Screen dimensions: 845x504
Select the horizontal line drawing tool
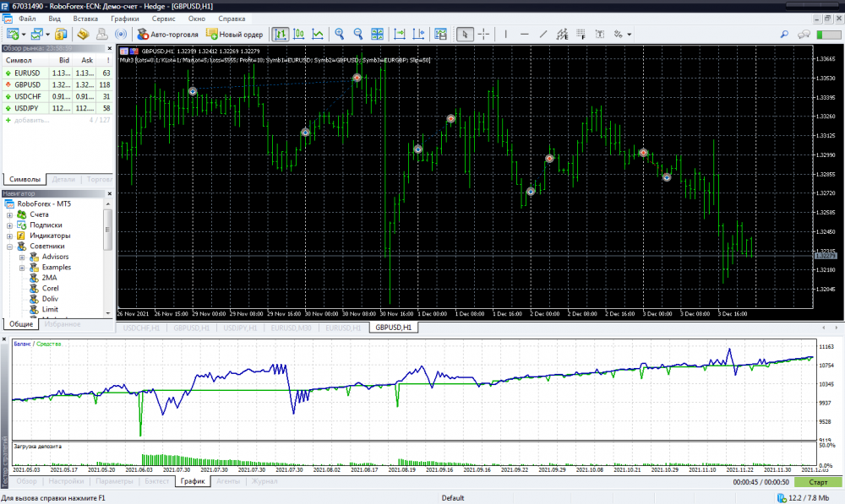(x=525, y=35)
